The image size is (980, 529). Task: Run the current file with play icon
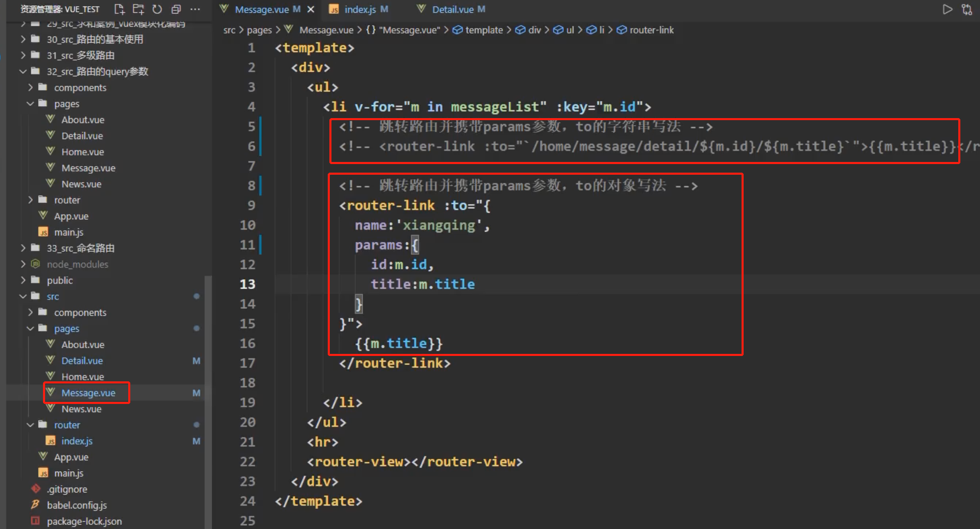pos(948,9)
